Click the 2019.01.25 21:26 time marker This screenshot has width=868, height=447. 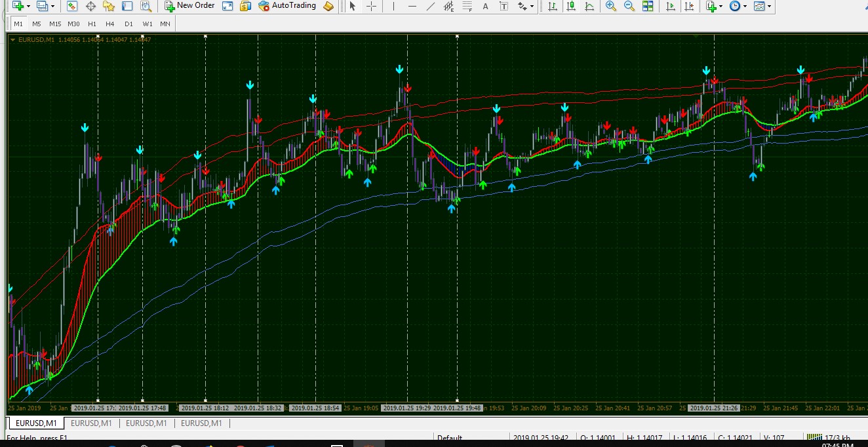pos(714,408)
